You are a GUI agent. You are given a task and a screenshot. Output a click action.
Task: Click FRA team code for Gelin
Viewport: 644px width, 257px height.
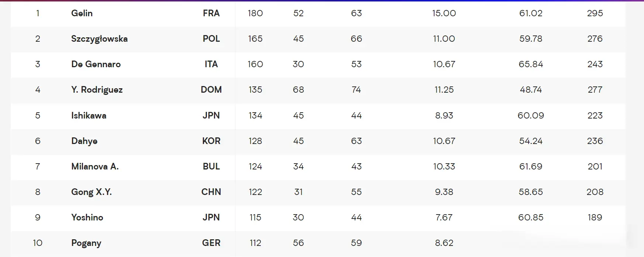pyautogui.click(x=211, y=13)
